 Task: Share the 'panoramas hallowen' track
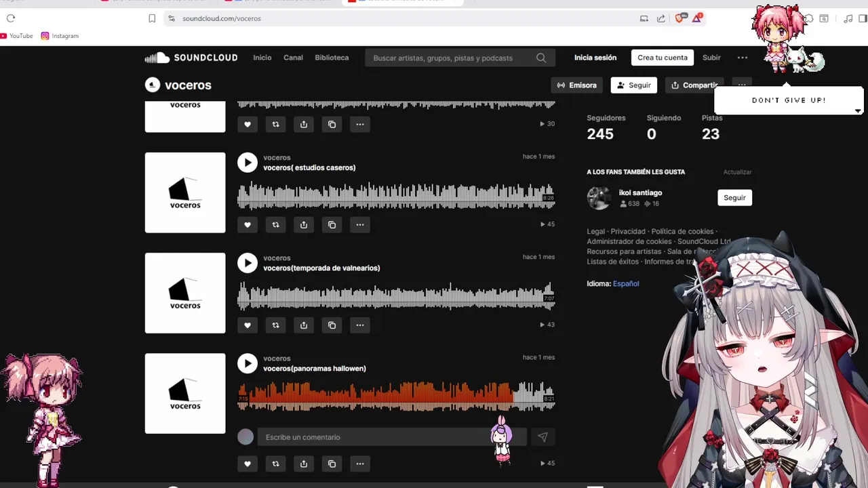pos(304,464)
